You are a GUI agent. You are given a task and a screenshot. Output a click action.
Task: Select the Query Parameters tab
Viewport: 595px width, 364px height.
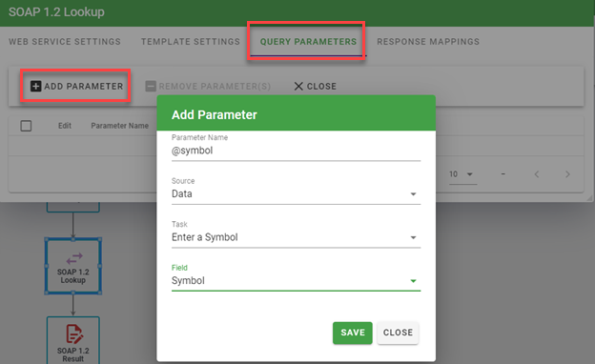tap(308, 42)
